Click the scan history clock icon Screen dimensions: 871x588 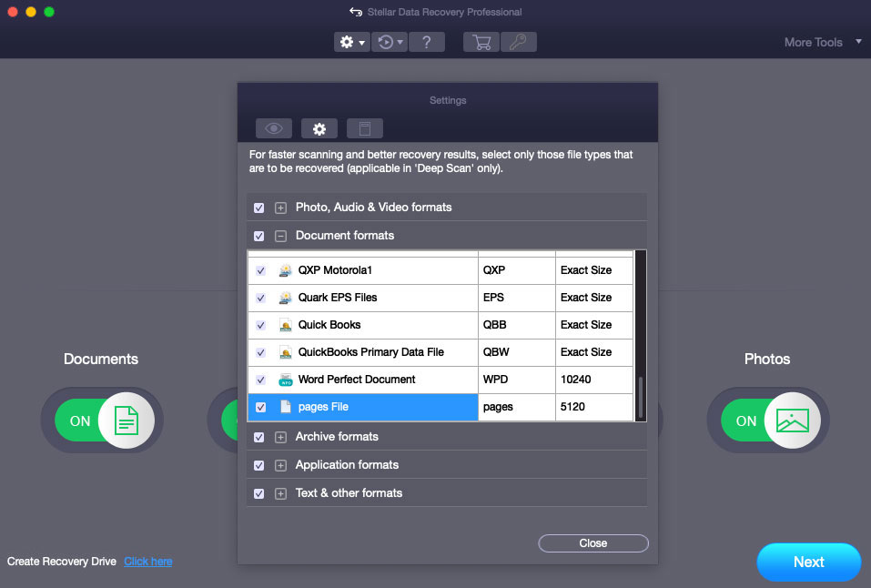tap(389, 42)
